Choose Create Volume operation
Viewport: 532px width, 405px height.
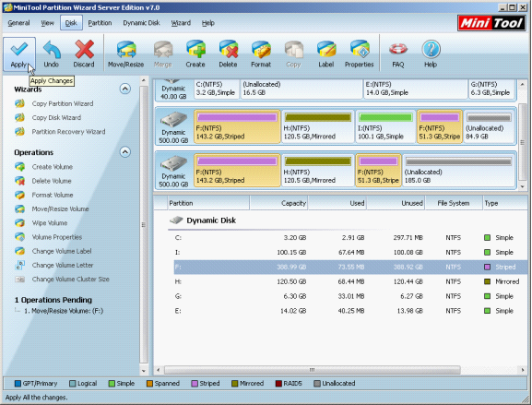tap(44, 167)
